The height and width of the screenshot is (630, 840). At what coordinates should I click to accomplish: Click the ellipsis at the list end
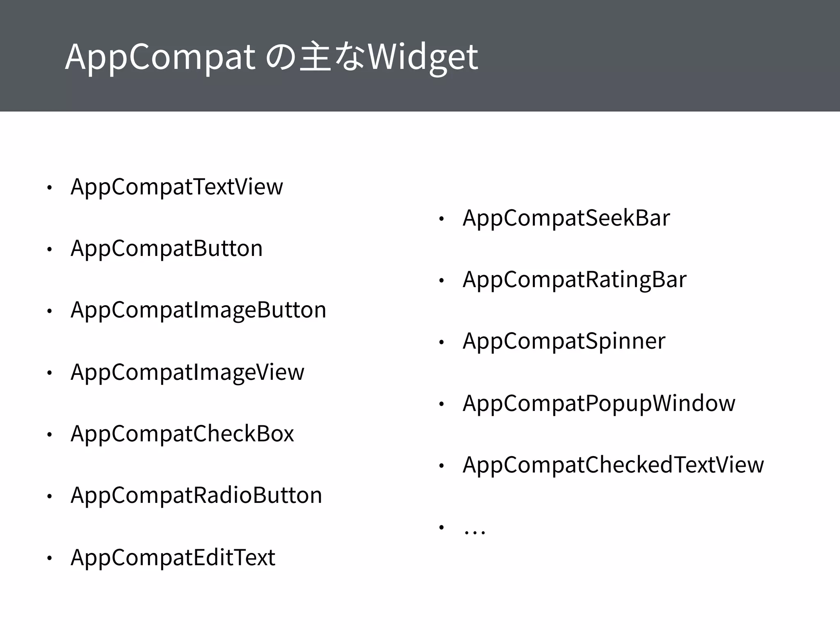click(474, 529)
